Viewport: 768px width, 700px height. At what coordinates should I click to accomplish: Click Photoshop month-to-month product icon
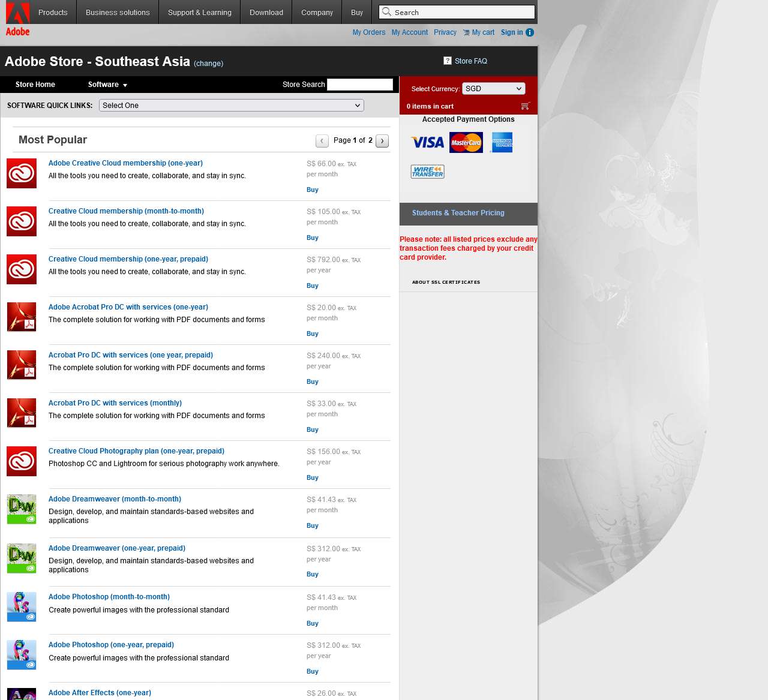(x=22, y=606)
